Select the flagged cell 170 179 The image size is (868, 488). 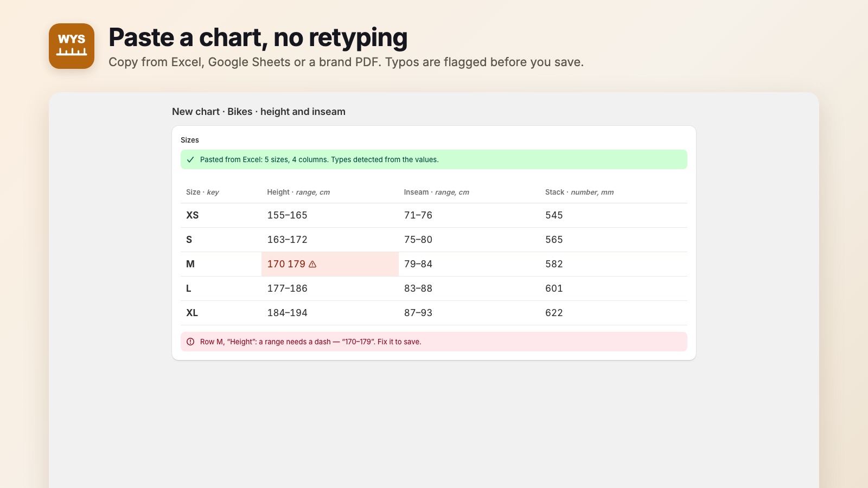(330, 264)
